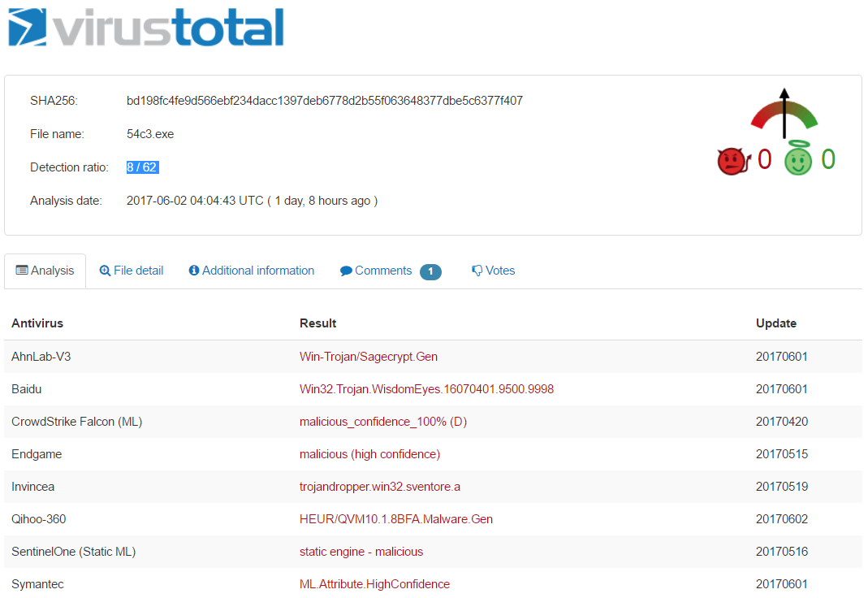The width and height of the screenshot is (868, 598).
Task: Click the malicious (high confidence) result
Action: 369,454
